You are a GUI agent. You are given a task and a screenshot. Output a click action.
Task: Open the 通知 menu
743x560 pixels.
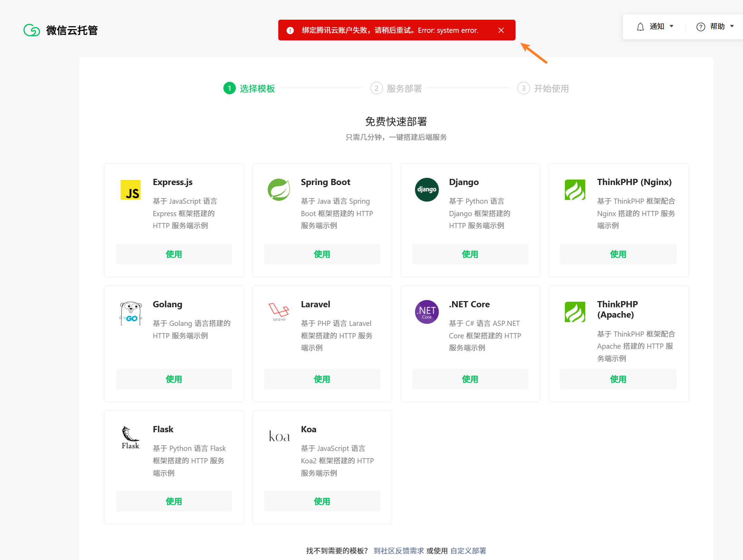coord(655,27)
